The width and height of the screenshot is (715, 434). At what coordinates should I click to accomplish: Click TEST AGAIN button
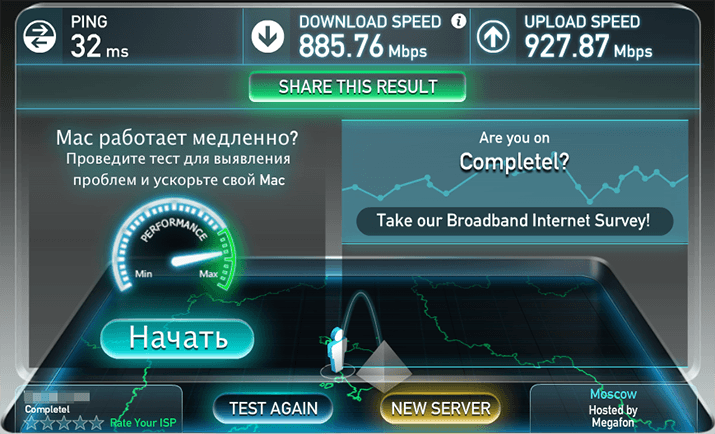[273, 408]
